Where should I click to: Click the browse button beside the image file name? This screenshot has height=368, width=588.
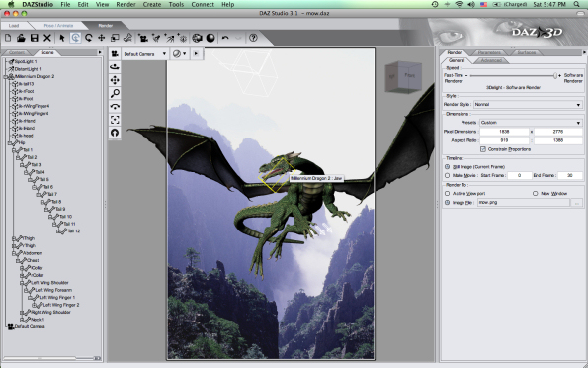coord(577,203)
